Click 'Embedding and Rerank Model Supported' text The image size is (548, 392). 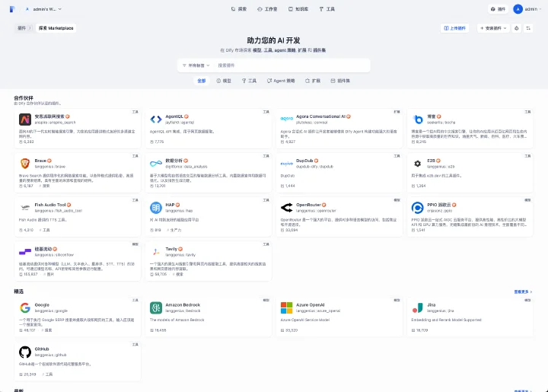(x=446, y=320)
